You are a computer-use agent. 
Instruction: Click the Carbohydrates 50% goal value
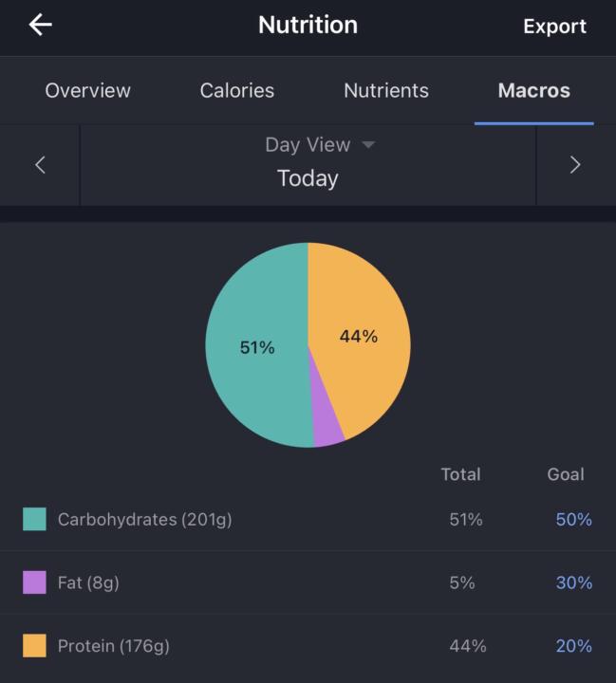coord(573,520)
